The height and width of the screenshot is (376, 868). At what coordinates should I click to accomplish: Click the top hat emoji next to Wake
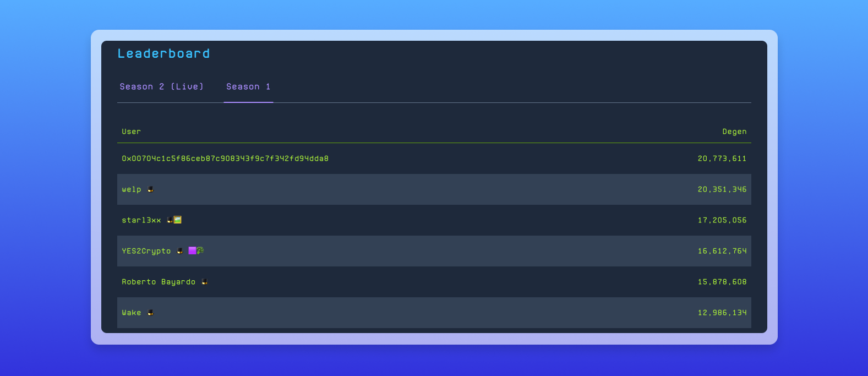click(150, 313)
